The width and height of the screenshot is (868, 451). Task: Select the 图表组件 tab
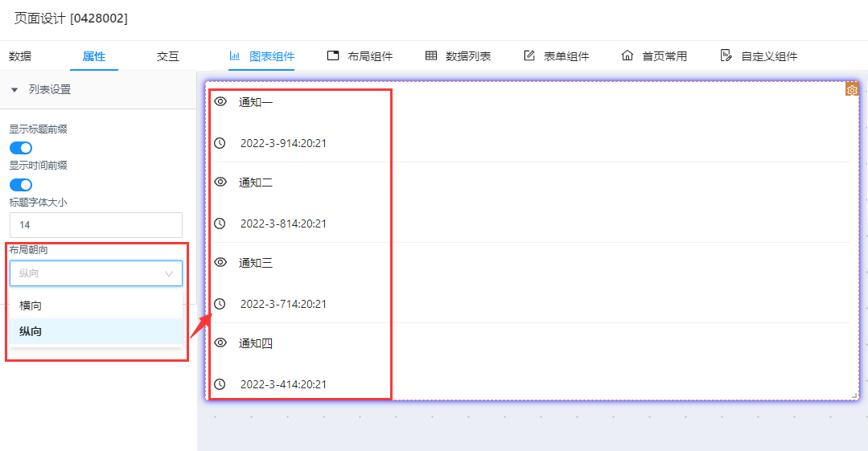tap(261, 56)
